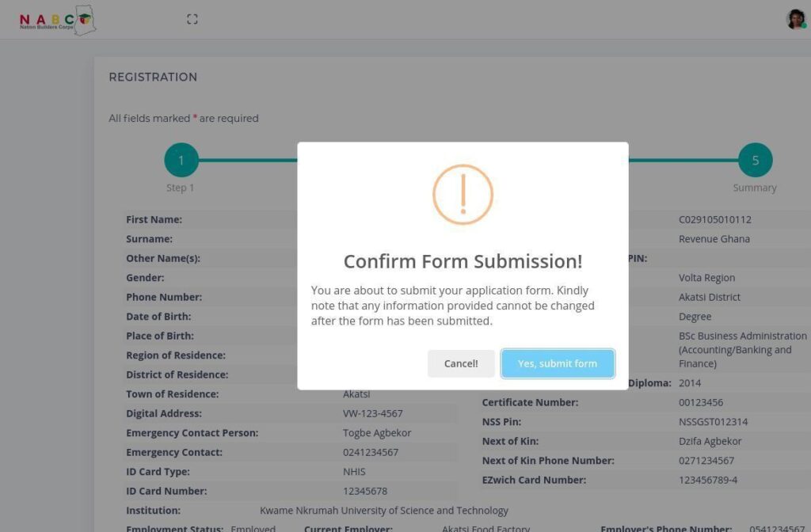Click the NSS Pin value NSSGST012314

[713, 422]
